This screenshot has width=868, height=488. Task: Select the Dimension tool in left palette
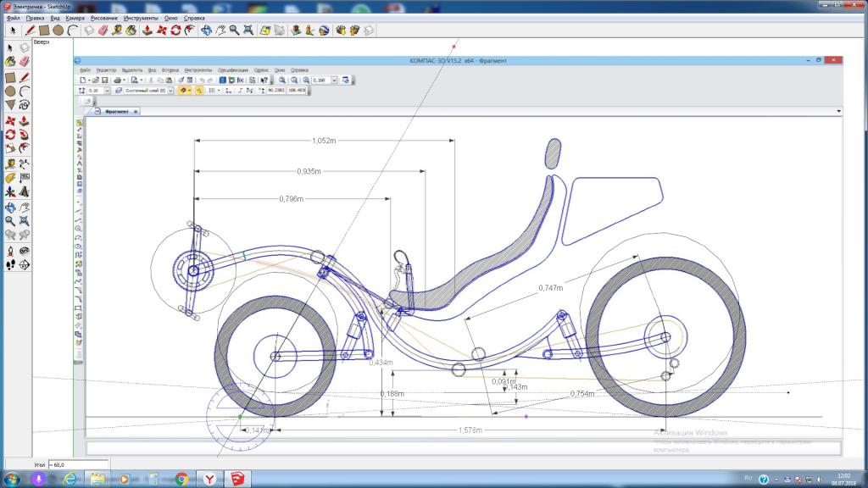[24, 164]
